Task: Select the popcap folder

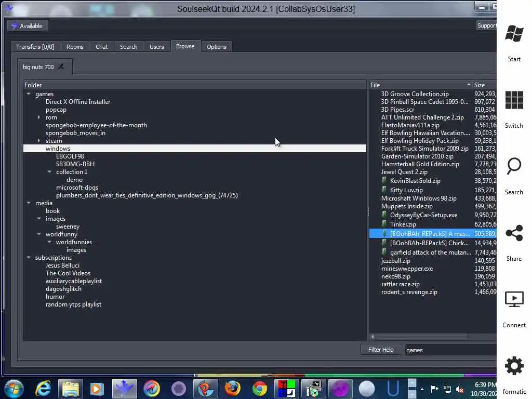Action: click(x=56, y=110)
